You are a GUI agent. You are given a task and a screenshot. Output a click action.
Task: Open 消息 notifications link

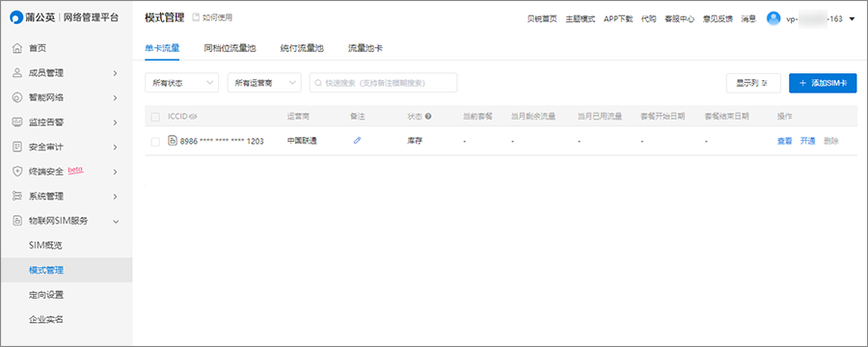(x=748, y=19)
